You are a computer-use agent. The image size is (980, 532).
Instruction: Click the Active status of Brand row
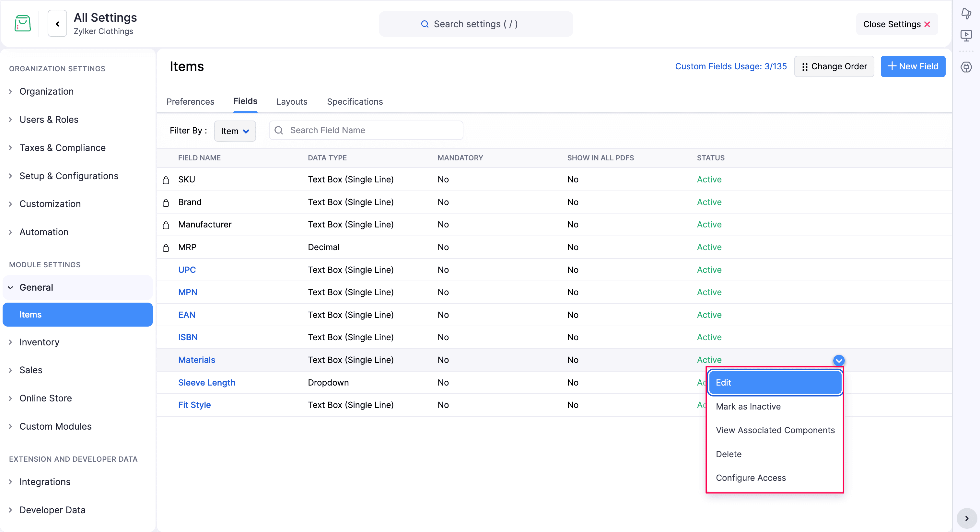pos(709,202)
